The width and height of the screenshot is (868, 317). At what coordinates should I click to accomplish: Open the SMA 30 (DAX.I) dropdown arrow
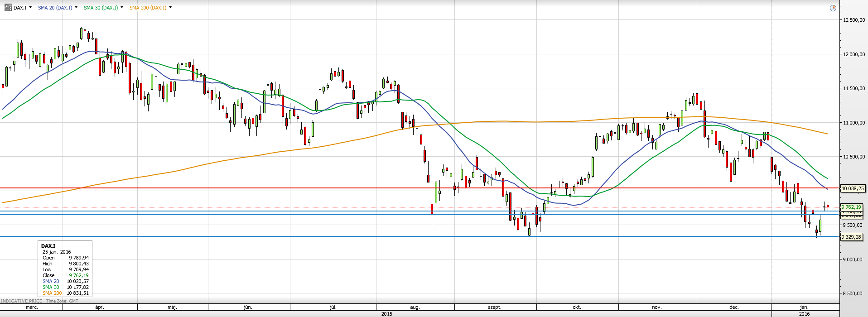point(122,7)
